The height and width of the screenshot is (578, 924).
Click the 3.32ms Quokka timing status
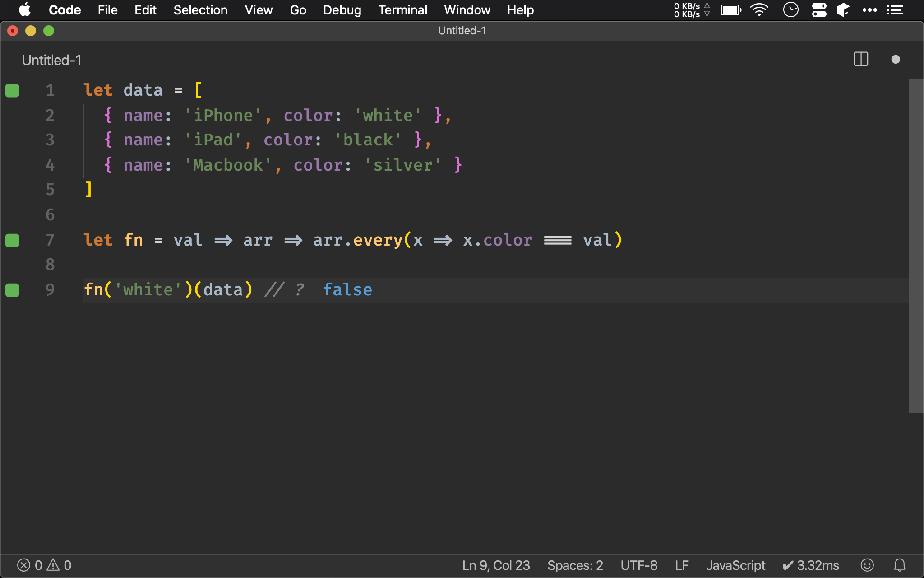pyautogui.click(x=811, y=565)
